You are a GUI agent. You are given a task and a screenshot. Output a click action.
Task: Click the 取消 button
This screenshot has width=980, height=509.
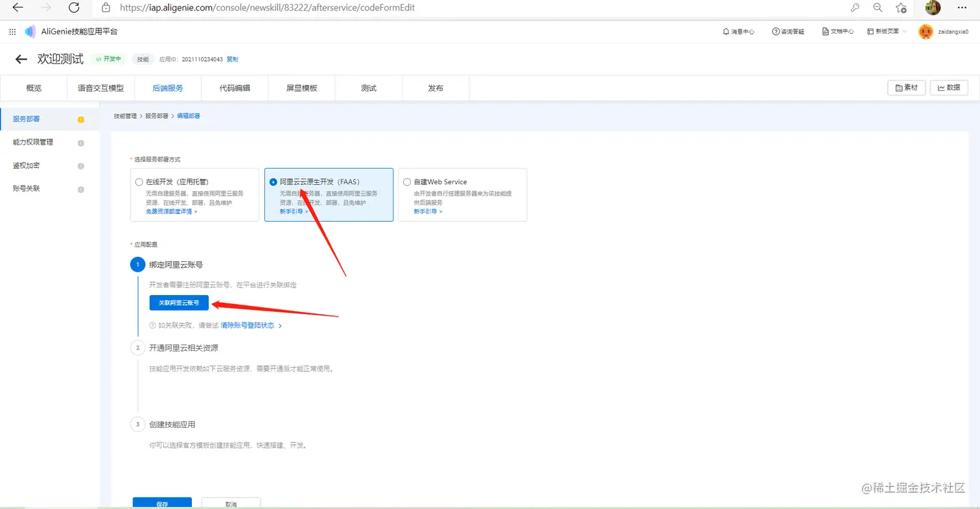tap(231, 503)
